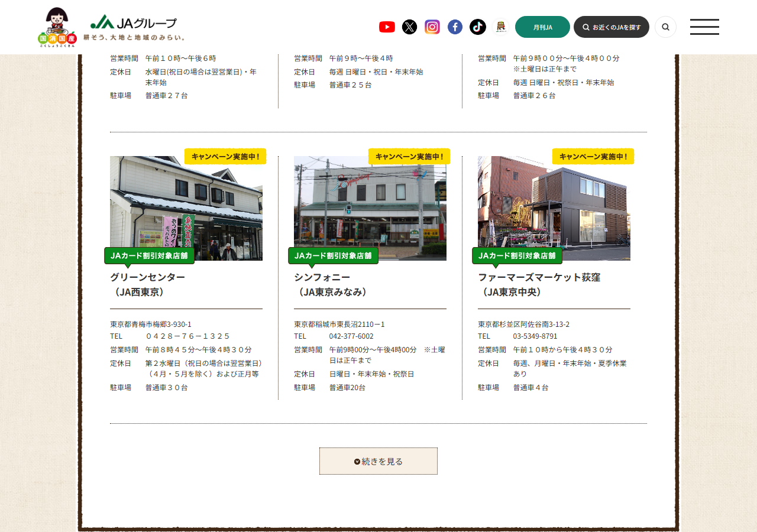Open the YouTube channel icon
Image resolution: width=757 pixels, height=532 pixels.
[x=387, y=27]
